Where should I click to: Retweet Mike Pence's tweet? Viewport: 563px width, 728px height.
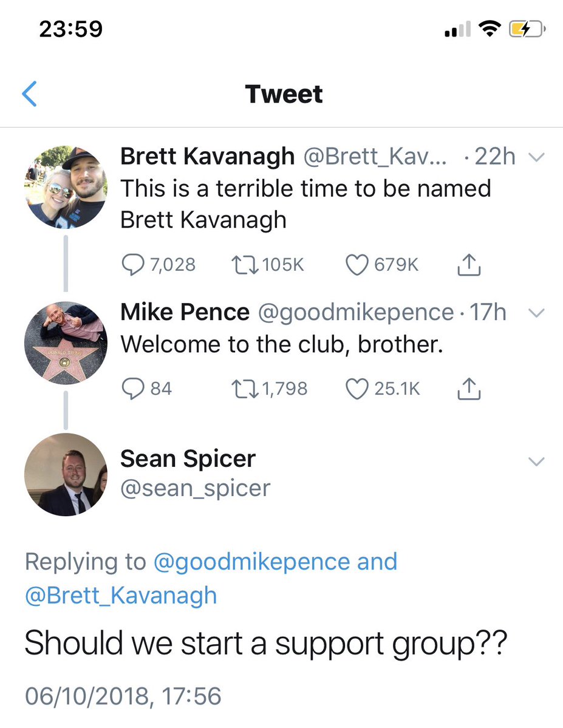click(x=245, y=389)
